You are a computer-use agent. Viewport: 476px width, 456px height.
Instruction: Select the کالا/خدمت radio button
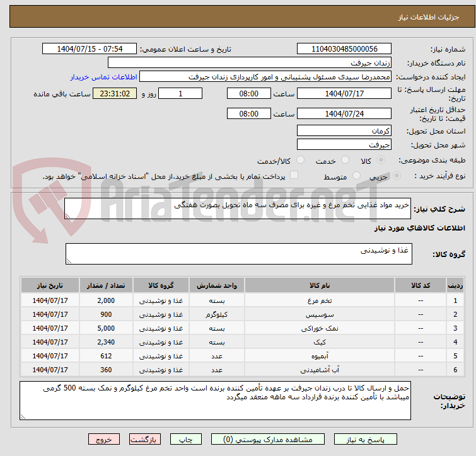(300, 160)
